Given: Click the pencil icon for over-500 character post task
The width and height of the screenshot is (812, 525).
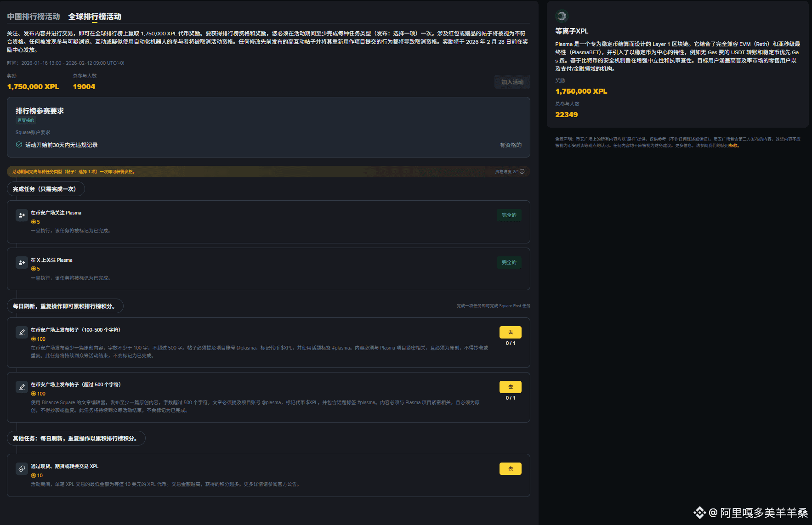Looking at the screenshot, I should pyautogui.click(x=22, y=387).
